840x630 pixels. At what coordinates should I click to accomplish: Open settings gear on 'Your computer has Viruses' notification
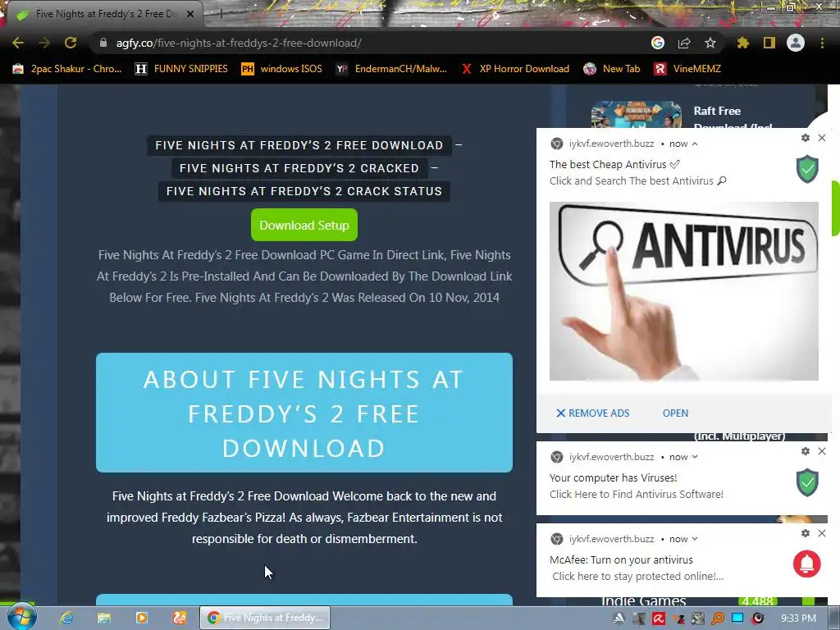(806, 451)
